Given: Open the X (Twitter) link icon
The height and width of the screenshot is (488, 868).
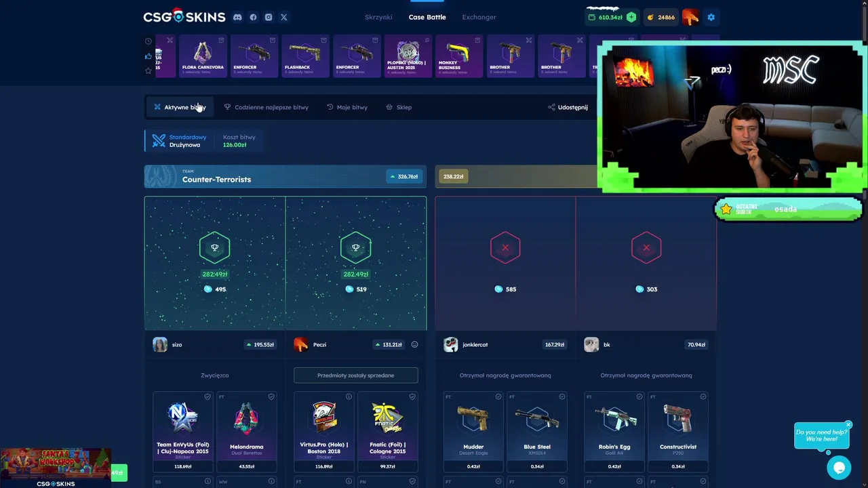Looking at the screenshot, I should [x=283, y=17].
